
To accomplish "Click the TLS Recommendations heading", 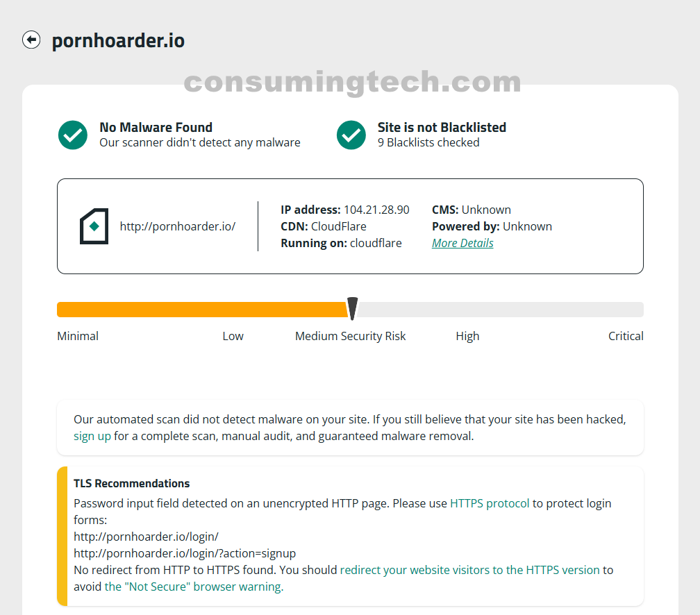I will (x=132, y=484).
